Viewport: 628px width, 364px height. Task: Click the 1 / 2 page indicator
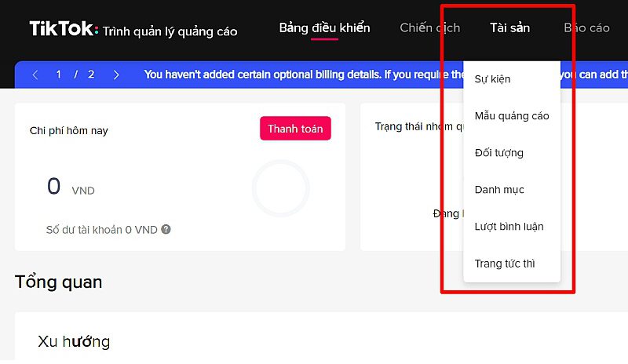[x=75, y=75]
